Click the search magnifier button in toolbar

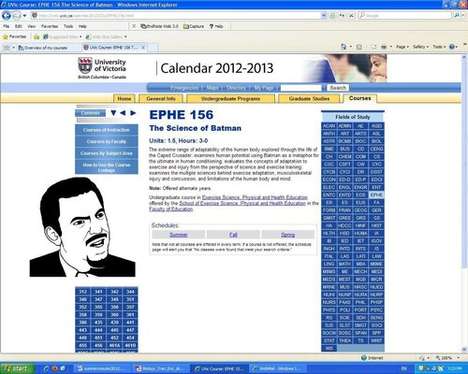coord(456,15)
